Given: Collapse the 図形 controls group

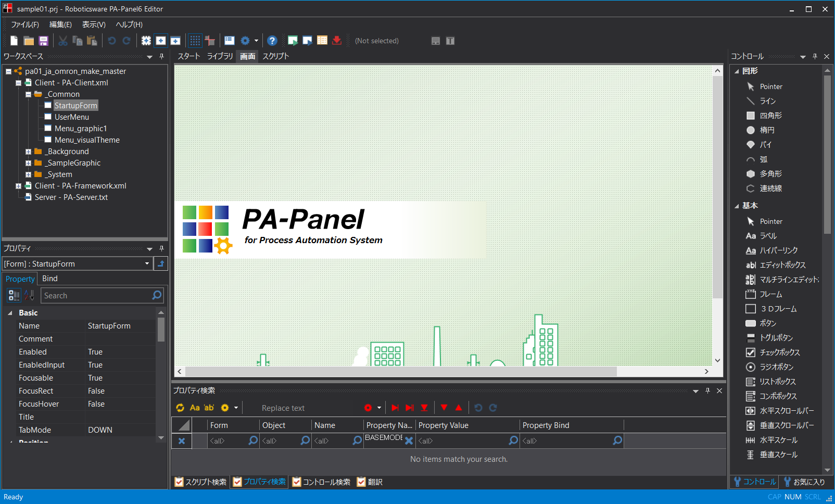Looking at the screenshot, I should [x=737, y=71].
